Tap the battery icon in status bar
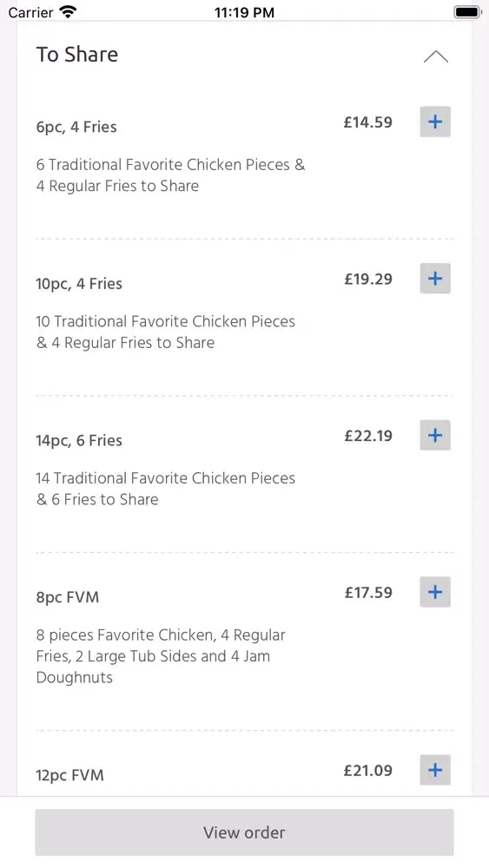 [466, 11]
